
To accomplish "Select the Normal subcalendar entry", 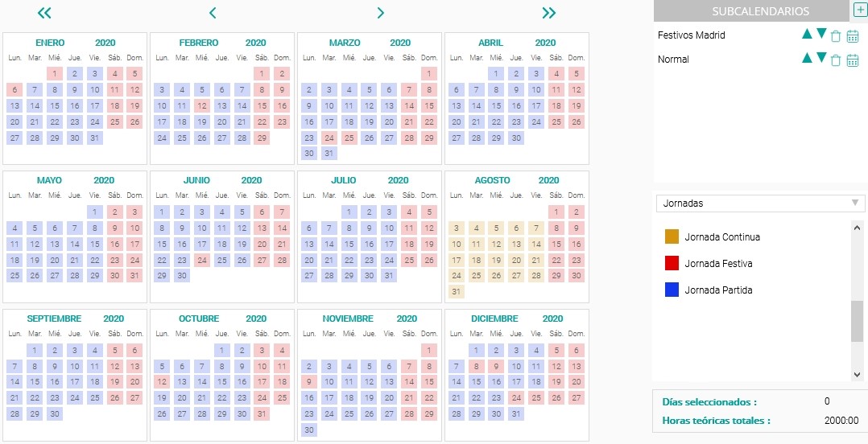I will (673, 60).
